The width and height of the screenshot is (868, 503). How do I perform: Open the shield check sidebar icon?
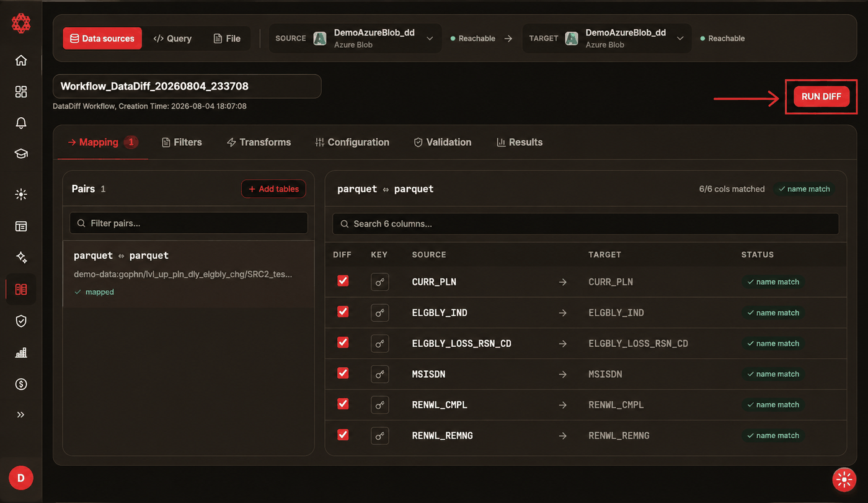pos(21,321)
